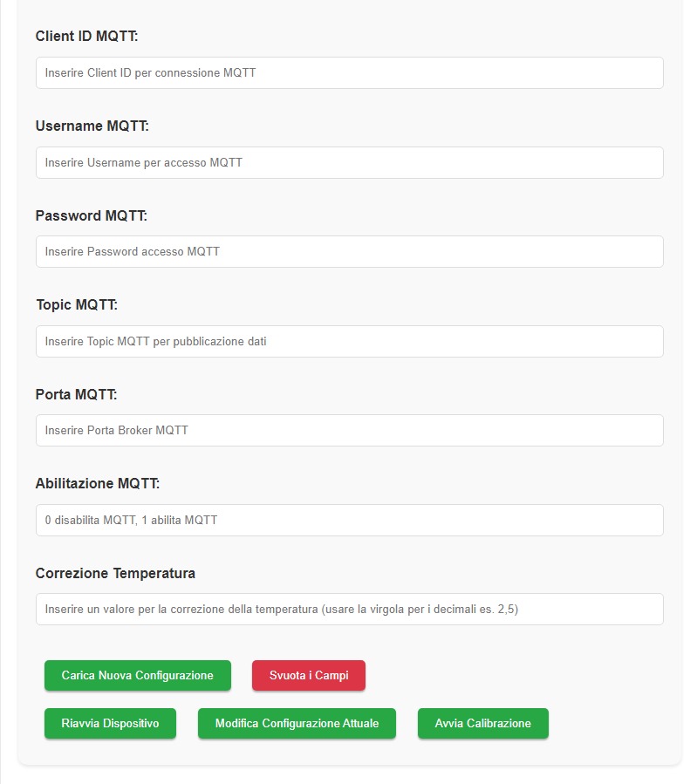The image size is (697, 784).
Task: Start calibration with Avvia Calibrazione button
Action: (483, 724)
